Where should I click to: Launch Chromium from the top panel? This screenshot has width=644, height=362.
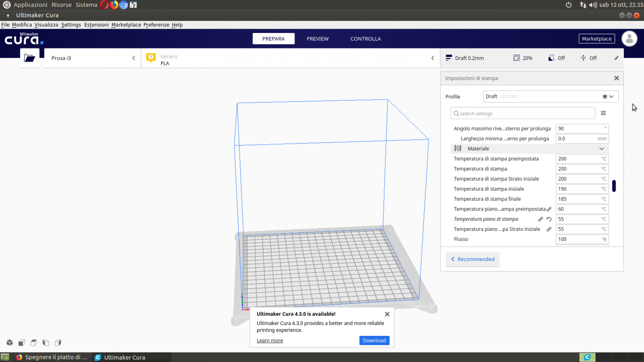(x=124, y=5)
